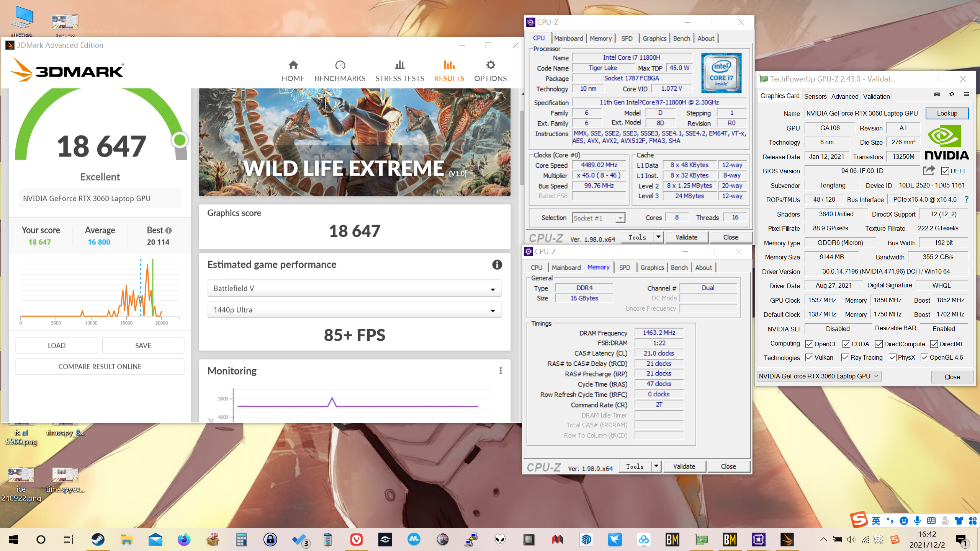Click Wild Life Extreme banner image

354,142
